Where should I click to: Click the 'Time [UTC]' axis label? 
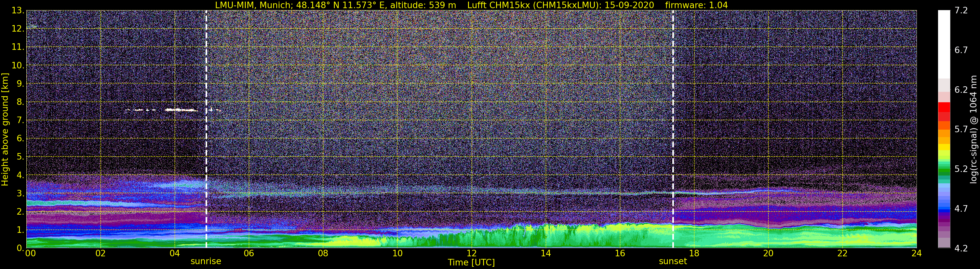tap(471, 262)
